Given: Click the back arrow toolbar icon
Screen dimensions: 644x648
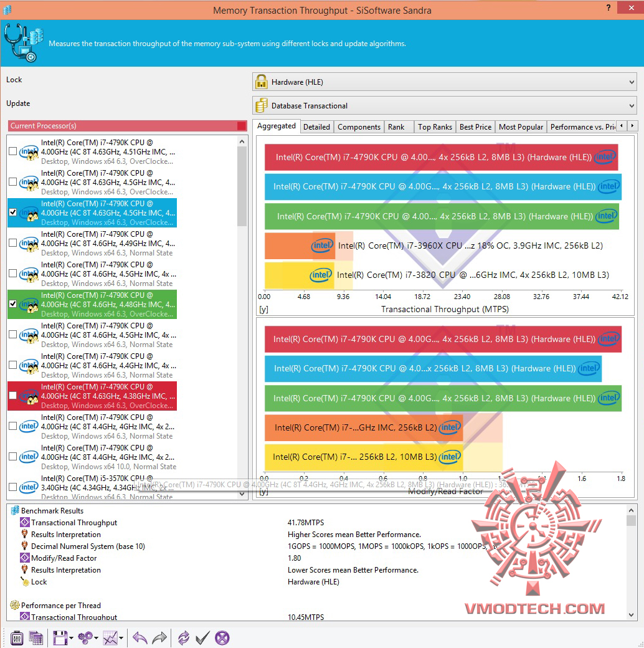Looking at the screenshot, I should click(140, 638).
